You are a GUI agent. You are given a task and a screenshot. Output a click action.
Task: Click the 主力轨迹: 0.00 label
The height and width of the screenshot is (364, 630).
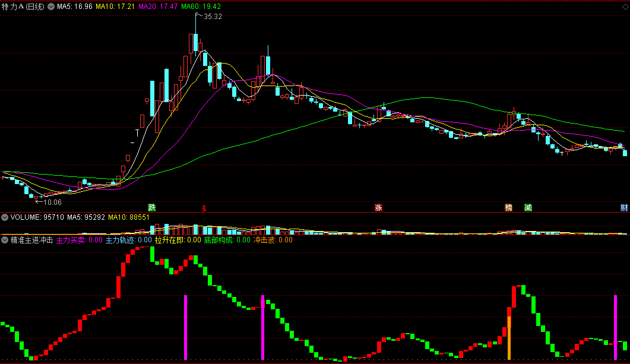point(129,240)
